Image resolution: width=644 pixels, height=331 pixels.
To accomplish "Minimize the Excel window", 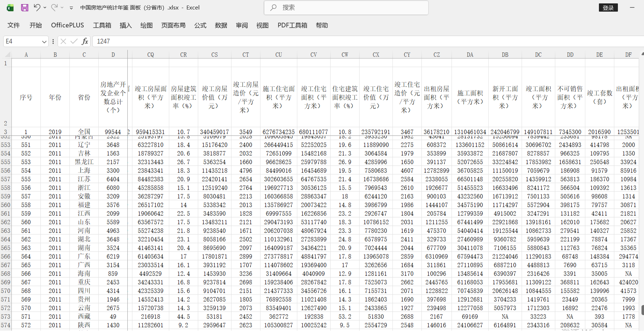I will click(632, 8).
